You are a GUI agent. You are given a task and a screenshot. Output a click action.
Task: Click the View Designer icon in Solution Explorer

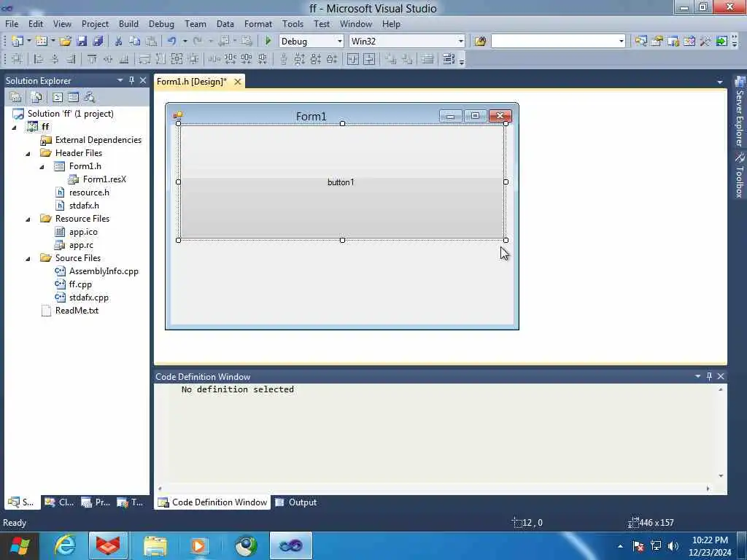click(74, 97)
